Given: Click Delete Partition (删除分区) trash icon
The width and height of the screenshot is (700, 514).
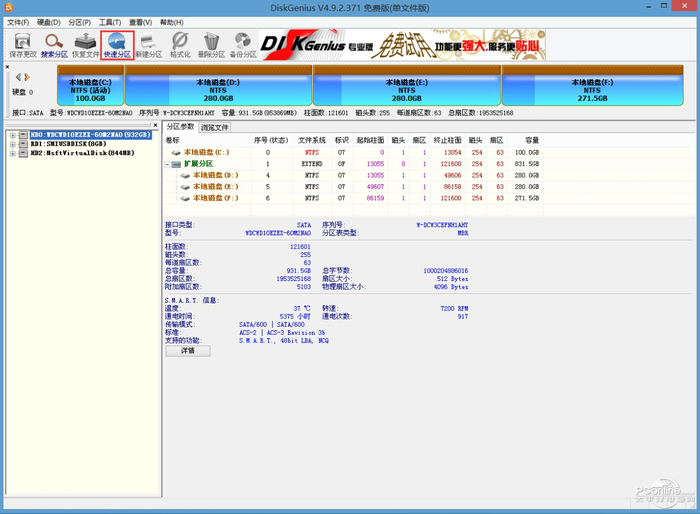Looking at the screenshot, I should (x=212, y=45).
